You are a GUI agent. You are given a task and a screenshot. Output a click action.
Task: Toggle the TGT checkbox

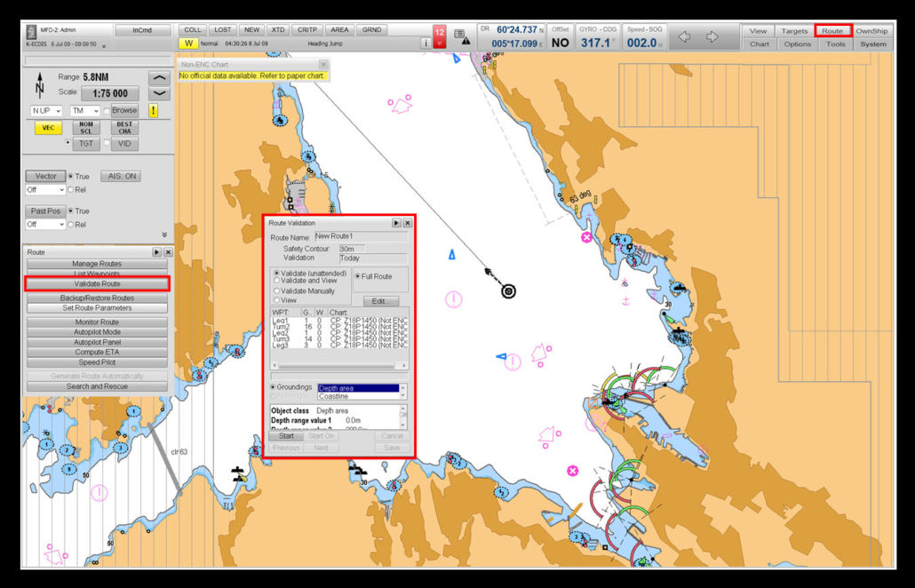[x=68, y=142]
